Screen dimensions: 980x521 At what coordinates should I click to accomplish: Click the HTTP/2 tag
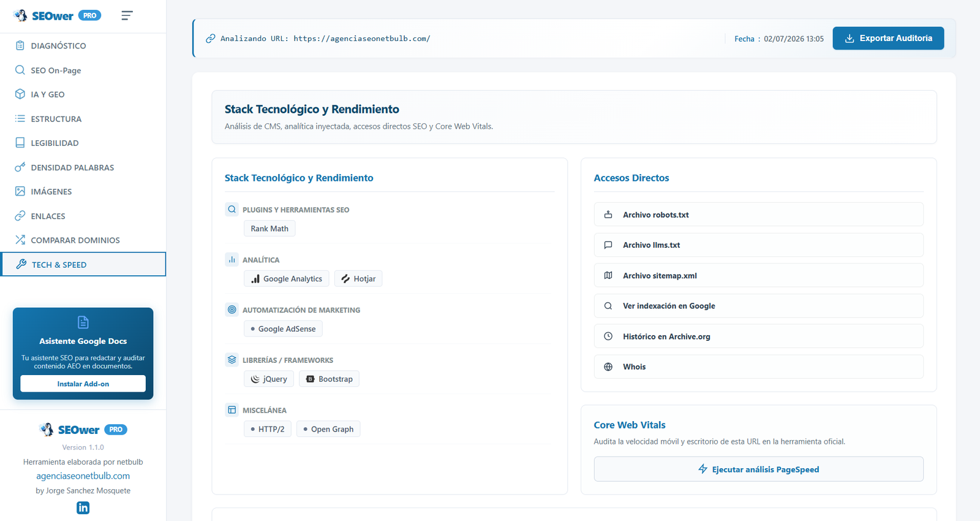[268, 429]
